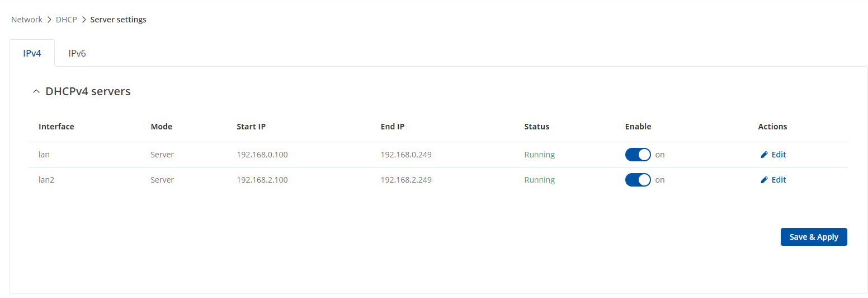
Task: Click the Start IP column header
Action: 251,127
